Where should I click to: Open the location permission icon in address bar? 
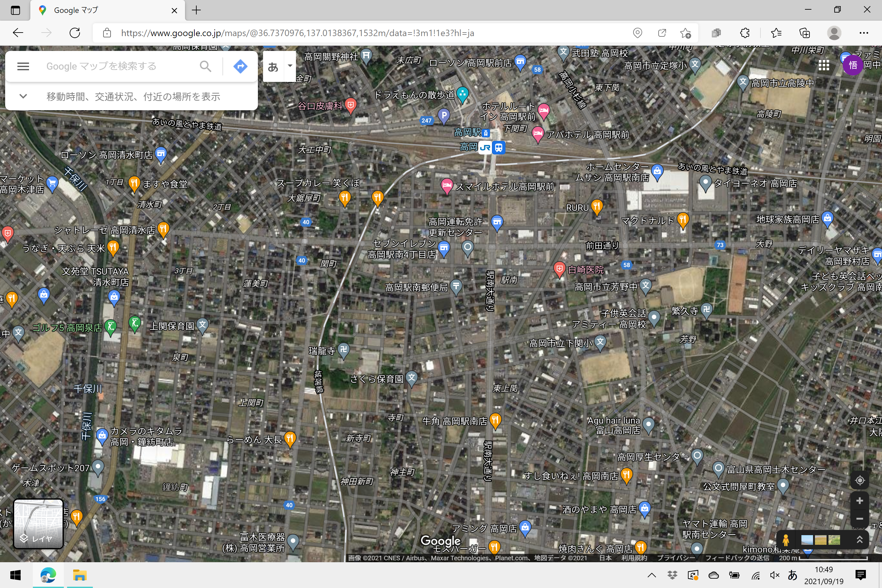tap(638, 33)
